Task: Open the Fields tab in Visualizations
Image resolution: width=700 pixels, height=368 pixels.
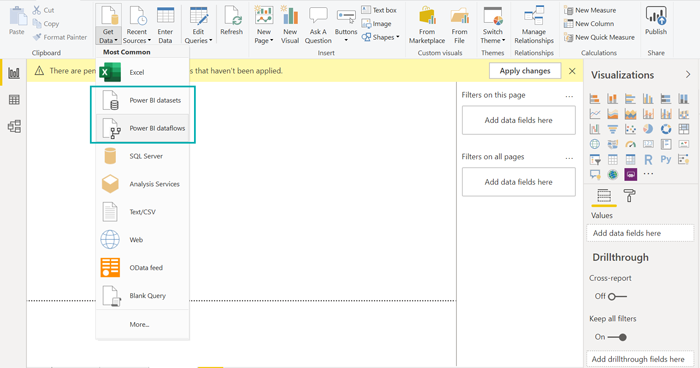Action: [604, 196]
